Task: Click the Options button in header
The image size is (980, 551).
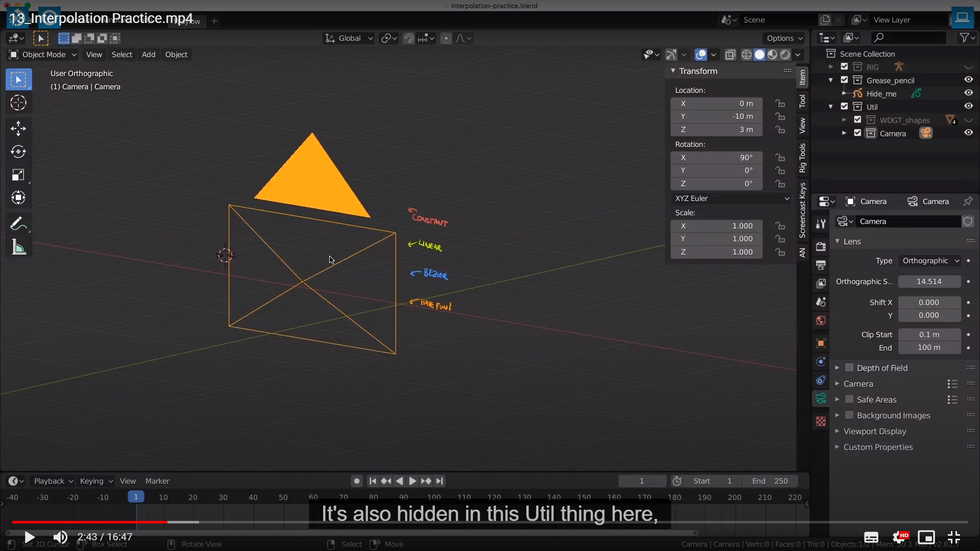Action: click(x=784, y=38)
